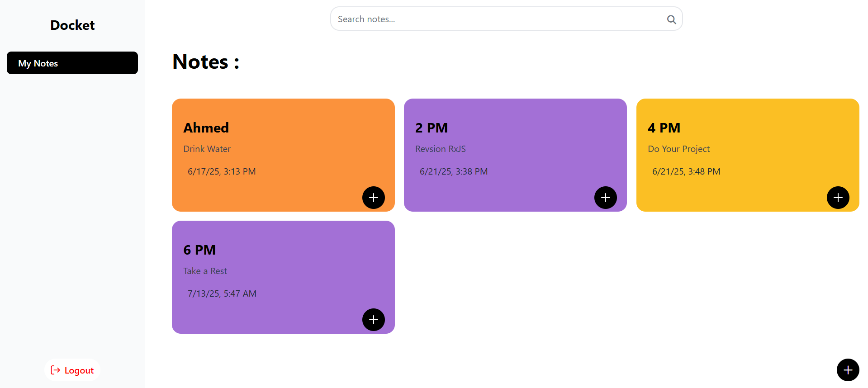
Task: Click the plus icon on Ahmed note
Action: tap(374, 198)
